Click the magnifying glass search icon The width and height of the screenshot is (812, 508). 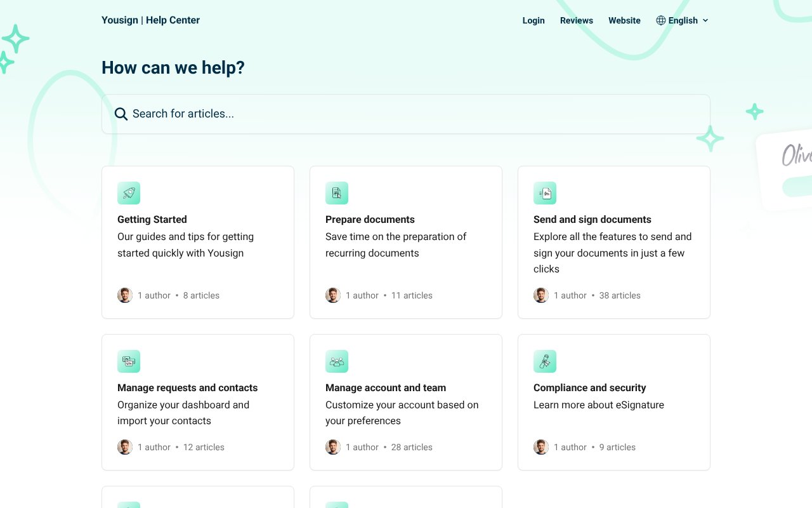coord(121,114)
